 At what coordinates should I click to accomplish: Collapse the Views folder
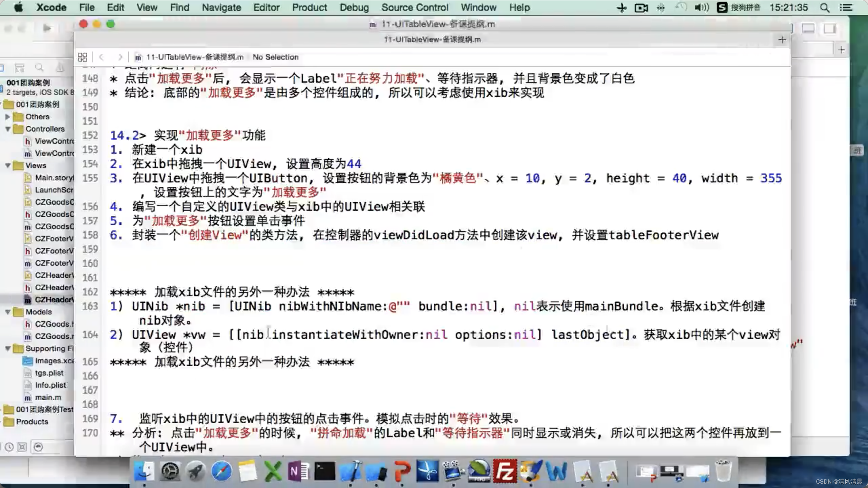point(7,166)
